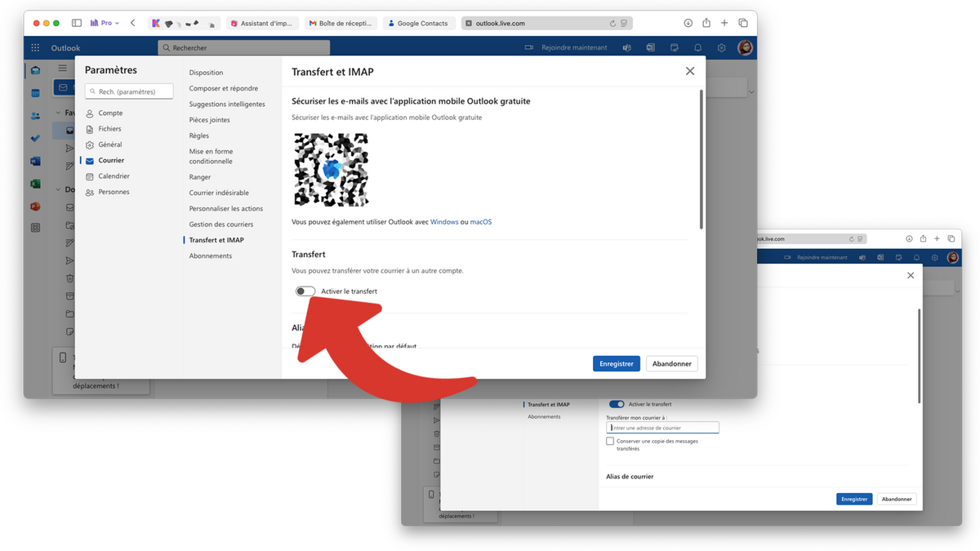The height and width of the screenshot is (551, 980).
Task: Open notifications bell in front window header
Action: tap(698, 47)
